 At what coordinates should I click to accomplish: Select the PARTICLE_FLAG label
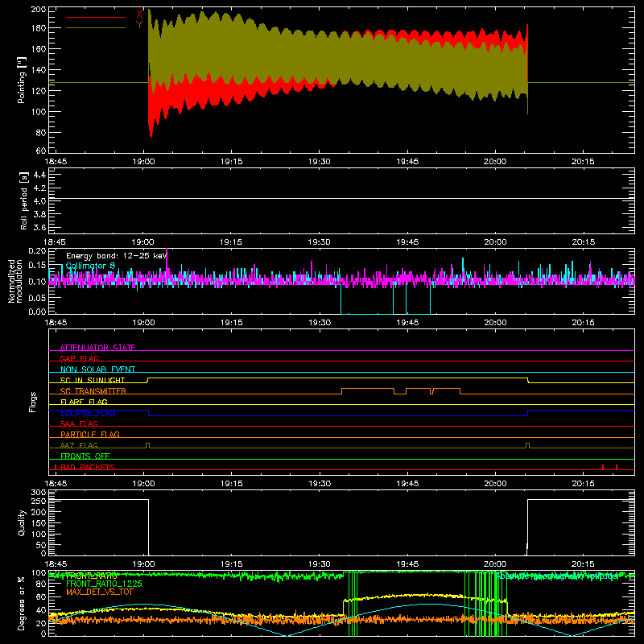tap(90, 435)
